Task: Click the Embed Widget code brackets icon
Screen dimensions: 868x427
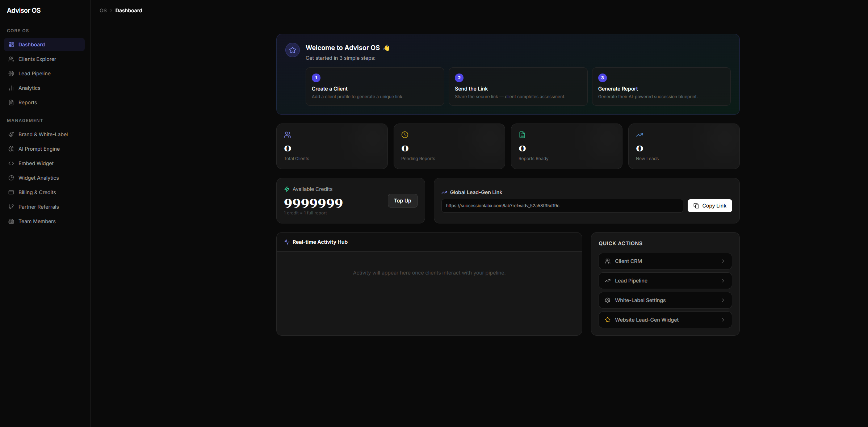Action: (11, 163)
